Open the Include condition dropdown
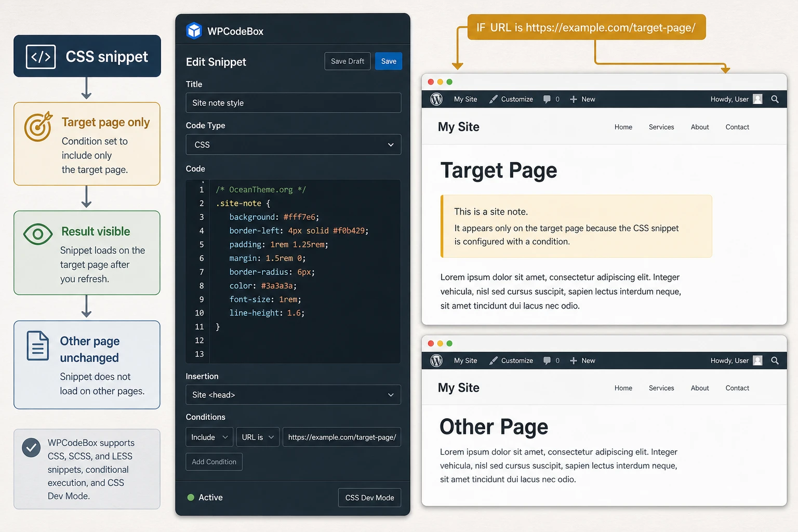The height and width of the screenshot is (532, 798). click(x=209, y=437)
